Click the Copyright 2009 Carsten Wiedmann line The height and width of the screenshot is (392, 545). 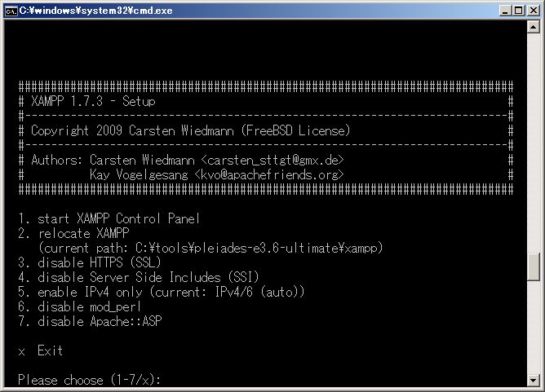tap(190, 131)
